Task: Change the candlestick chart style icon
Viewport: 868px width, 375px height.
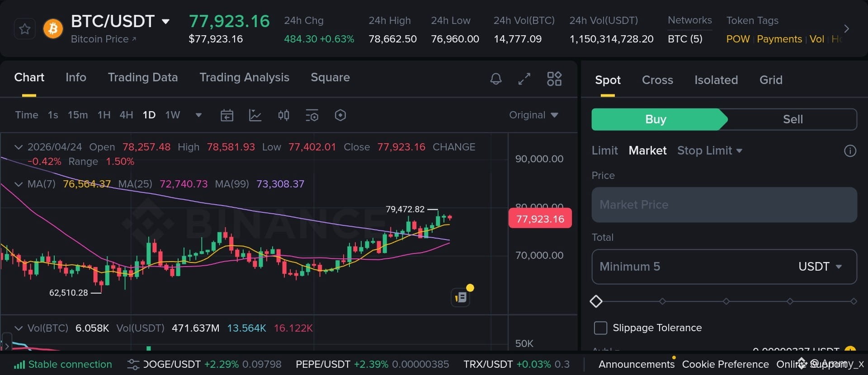Action: (283, 115)
